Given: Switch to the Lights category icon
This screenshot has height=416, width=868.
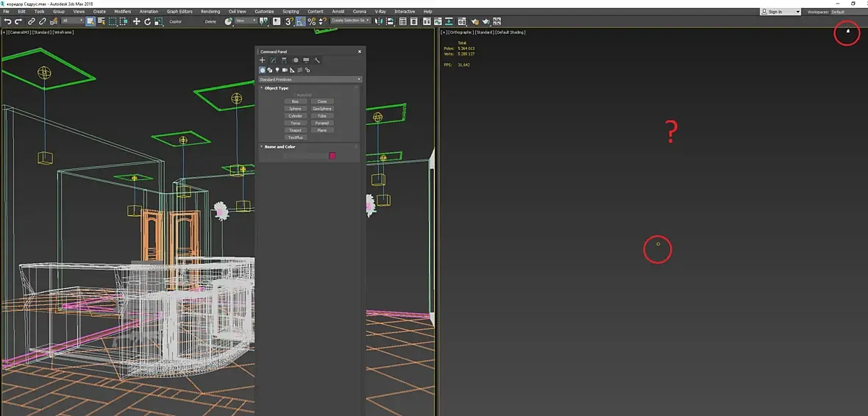Looking at the screenshot, I should 277,70.
